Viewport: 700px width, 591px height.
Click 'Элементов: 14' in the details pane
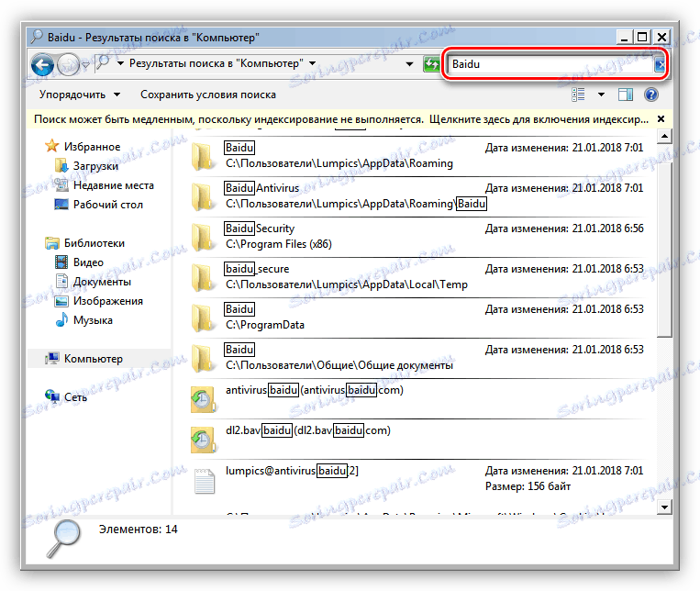(138, 530)
